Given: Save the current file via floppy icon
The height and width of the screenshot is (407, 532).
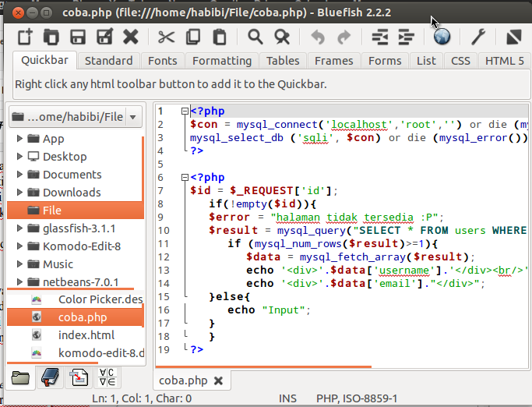Looking at the screenshot, I should pos(78,37).
